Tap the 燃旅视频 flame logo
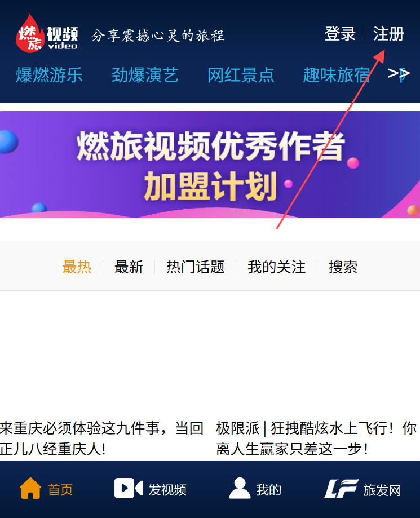 [x=47, y=33]
